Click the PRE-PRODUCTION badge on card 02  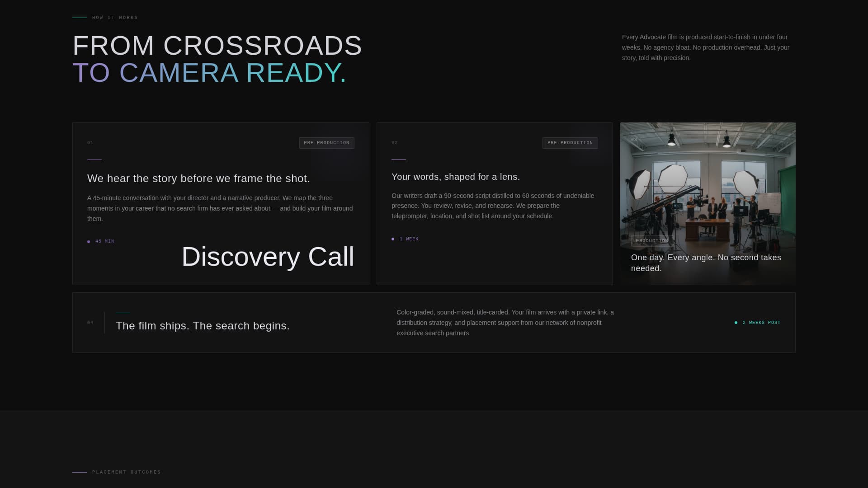click(570, 143)
